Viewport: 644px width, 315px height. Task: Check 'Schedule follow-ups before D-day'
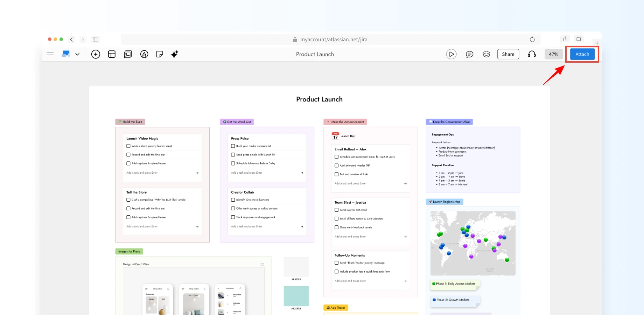(x=233, y=163)
